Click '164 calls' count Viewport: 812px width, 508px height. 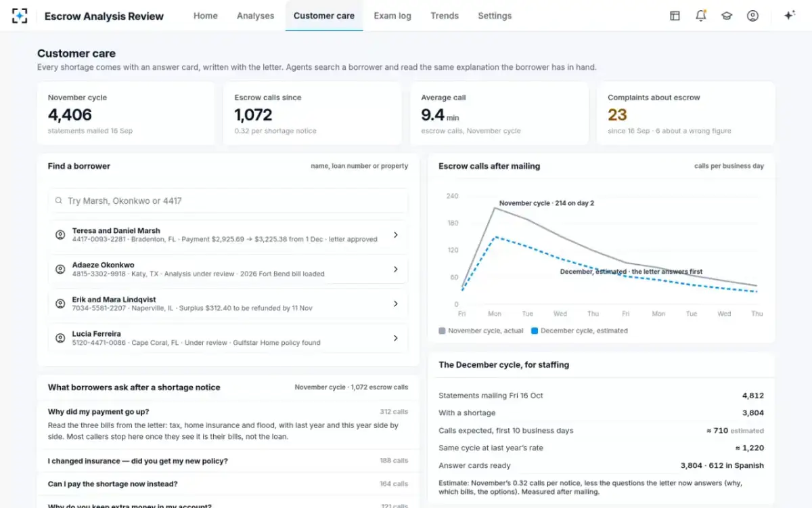[x=394, y=484]
